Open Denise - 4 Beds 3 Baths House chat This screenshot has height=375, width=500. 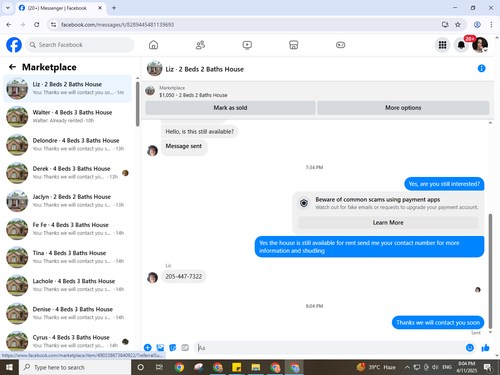point(67,313)
